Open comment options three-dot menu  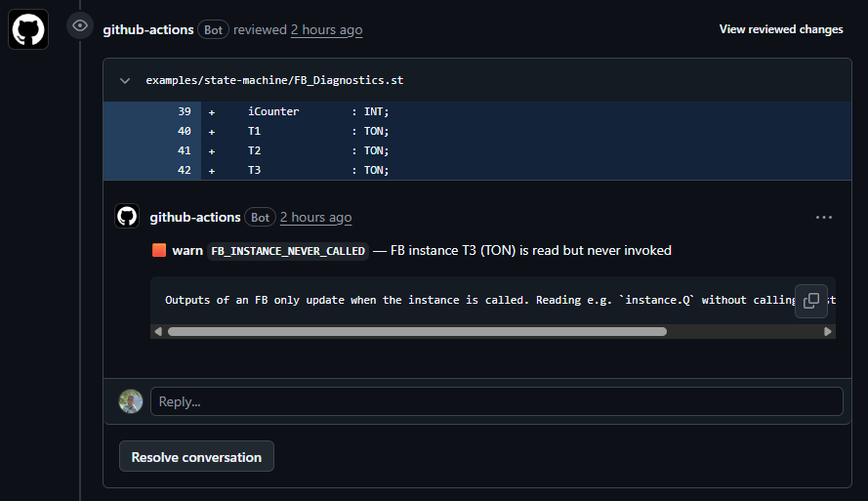[x=824, y=218]
